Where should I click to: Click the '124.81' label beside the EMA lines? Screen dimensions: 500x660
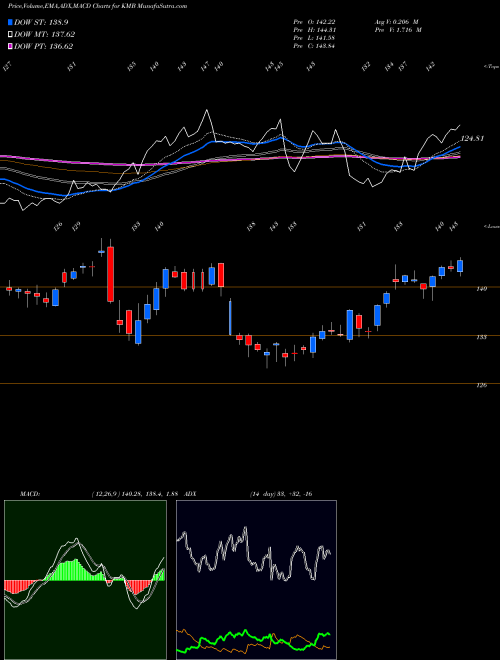(473, 138)
